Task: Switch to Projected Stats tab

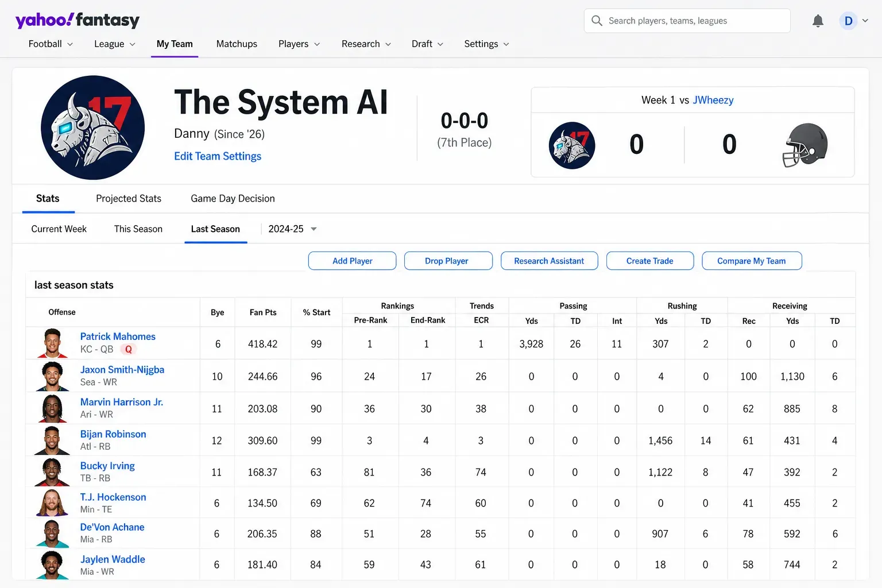Action: [x=129, y=199]
